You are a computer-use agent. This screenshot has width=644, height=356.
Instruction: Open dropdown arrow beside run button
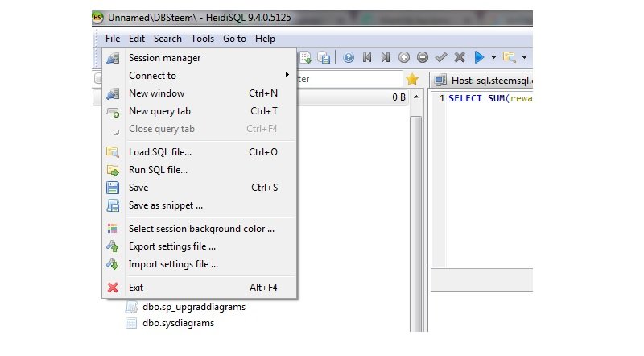tap(493, 57)
